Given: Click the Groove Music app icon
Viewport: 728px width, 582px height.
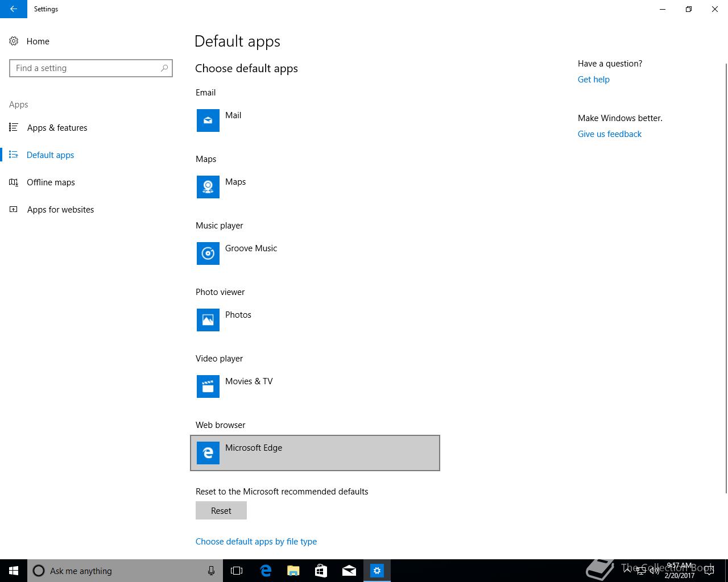Looking at the screenshot, I should 208,253.
